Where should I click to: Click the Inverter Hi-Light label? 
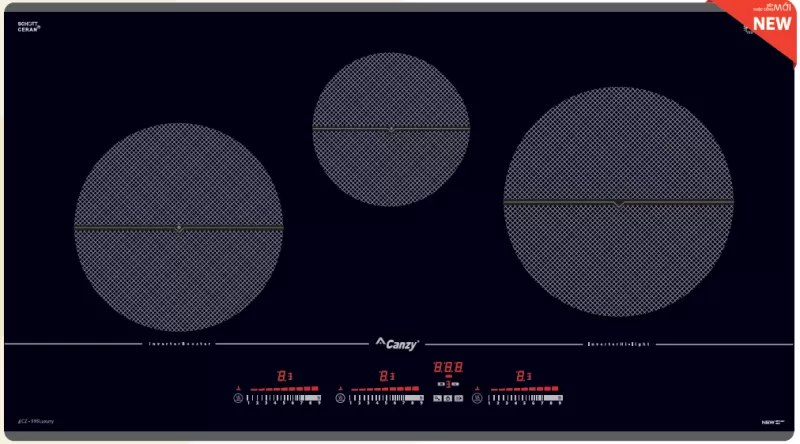[x=617, y=344]
